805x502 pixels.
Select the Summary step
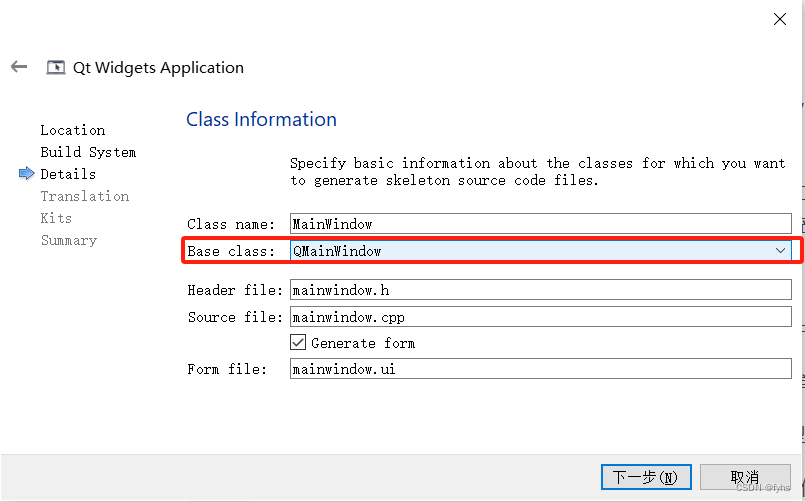69,240
